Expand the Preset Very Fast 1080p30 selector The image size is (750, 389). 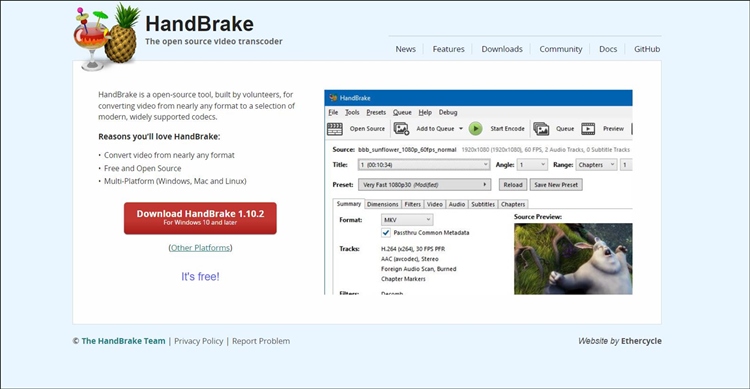click(x=425, y=185)
